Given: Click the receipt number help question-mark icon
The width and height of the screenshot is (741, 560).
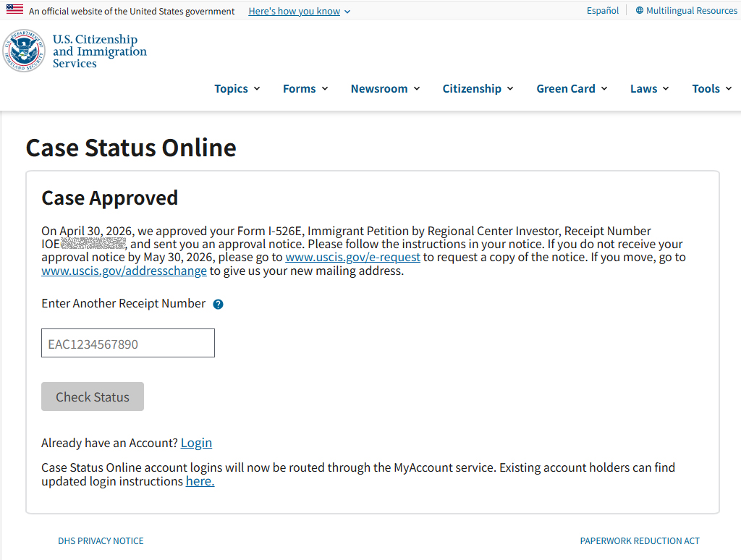Looking at the screenshot, I should pyautogui.click(x=218, y=305).
